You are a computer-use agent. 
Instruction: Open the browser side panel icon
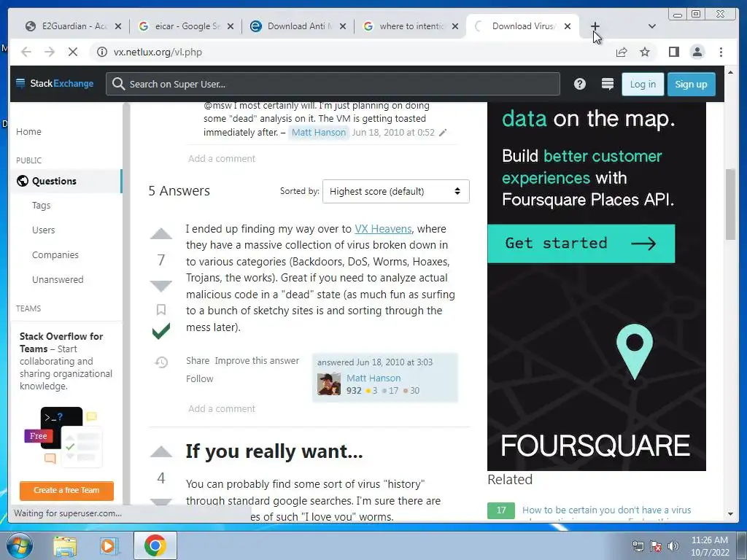673,52
